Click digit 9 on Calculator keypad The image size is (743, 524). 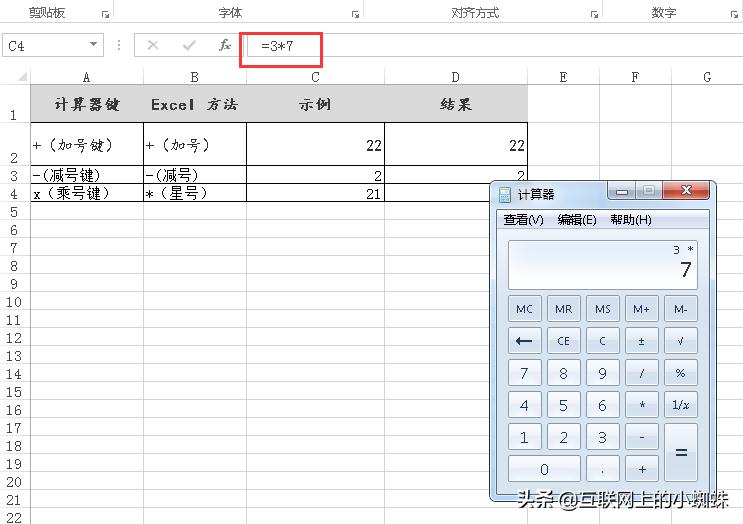(x=603, y=373)
